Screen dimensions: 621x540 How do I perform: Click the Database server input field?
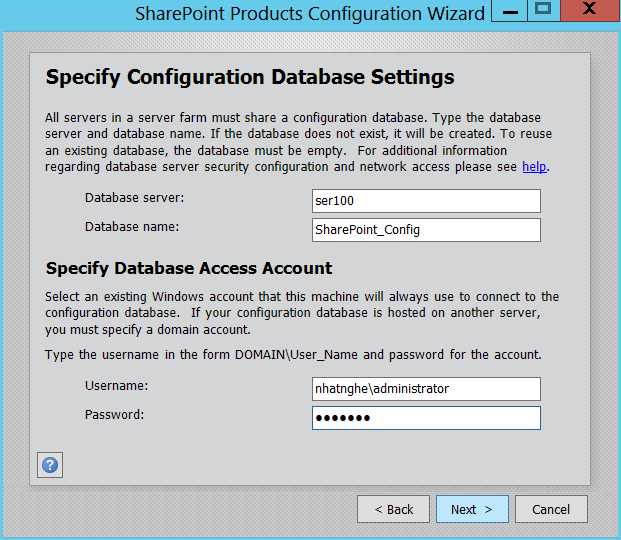[426, 201]
